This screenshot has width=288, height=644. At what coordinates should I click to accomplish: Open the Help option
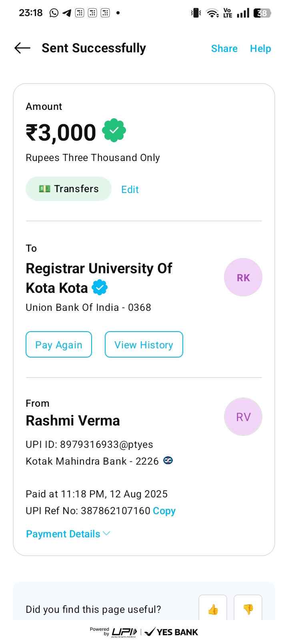coord(260,48)
